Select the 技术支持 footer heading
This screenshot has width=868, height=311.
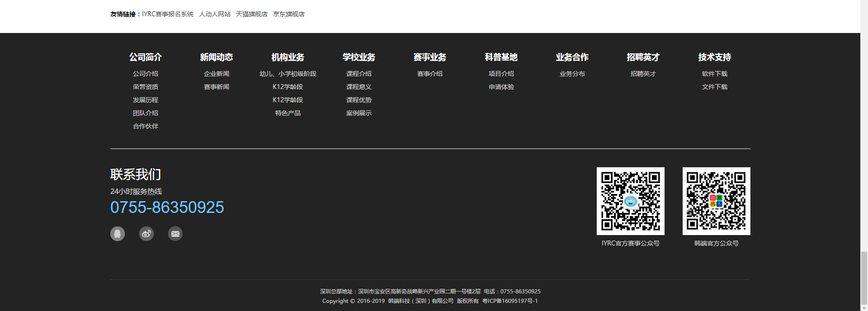[714, 57]
